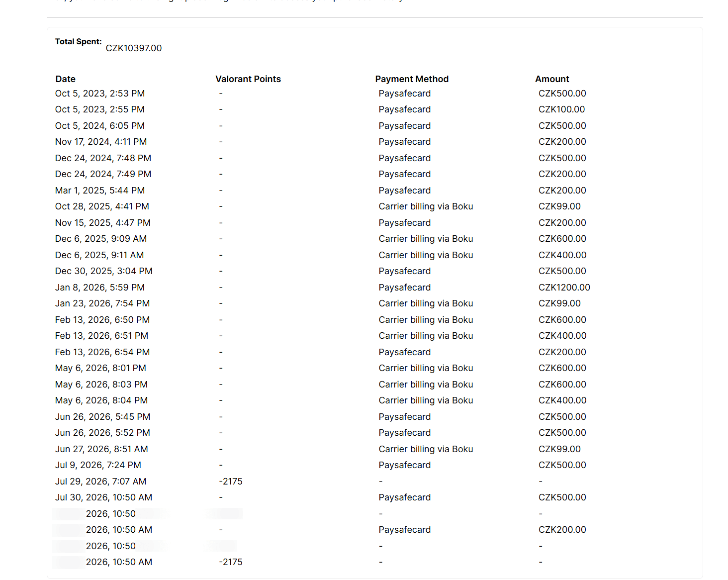The height and width of the screenshot is (580, 728).
Task: Select Paysafecard in the Dec 24, 2024, 7:48 PM row
Action: pos(405,158)
